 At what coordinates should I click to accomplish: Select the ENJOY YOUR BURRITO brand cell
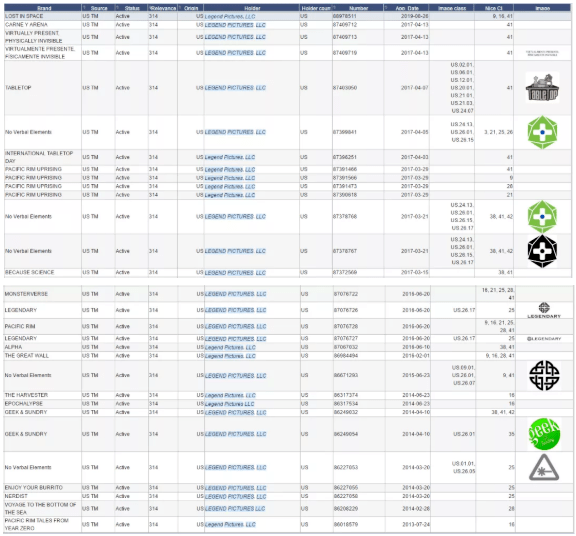click(43, 488)
